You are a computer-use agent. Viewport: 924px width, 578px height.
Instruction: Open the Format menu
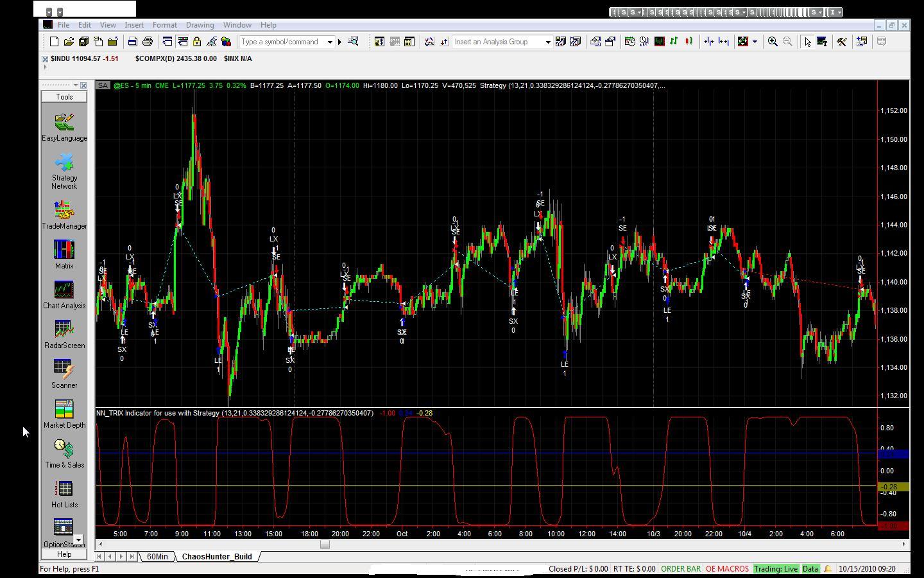pos(164,25)
